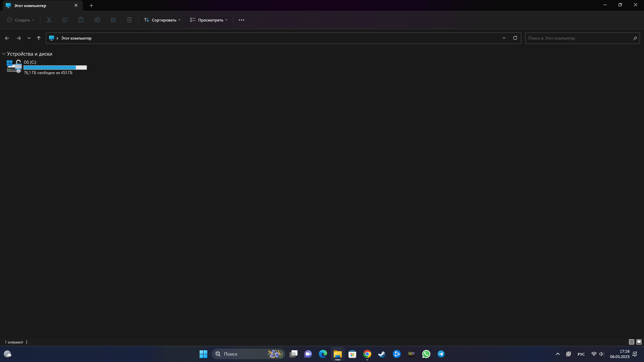
Task: Open a new File Explorer tab
Action: (91, 5)
